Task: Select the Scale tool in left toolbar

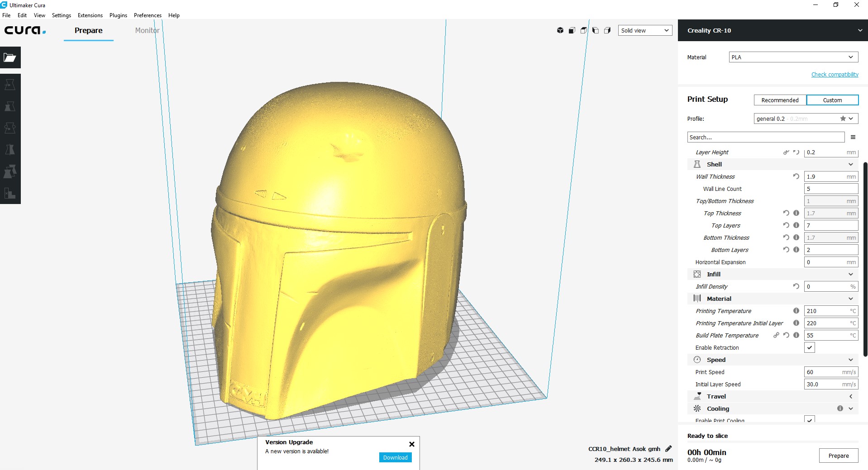Action: coord(10,106)
